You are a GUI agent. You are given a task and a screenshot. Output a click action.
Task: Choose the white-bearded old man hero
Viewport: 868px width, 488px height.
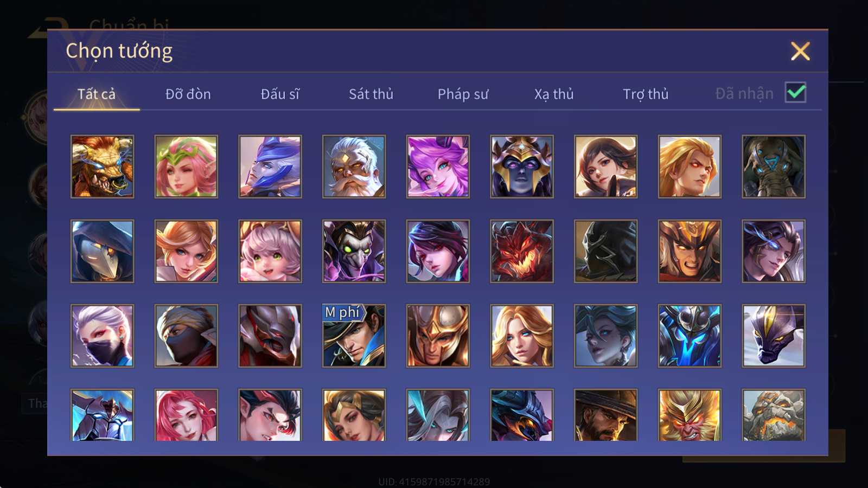coord(354,166)
